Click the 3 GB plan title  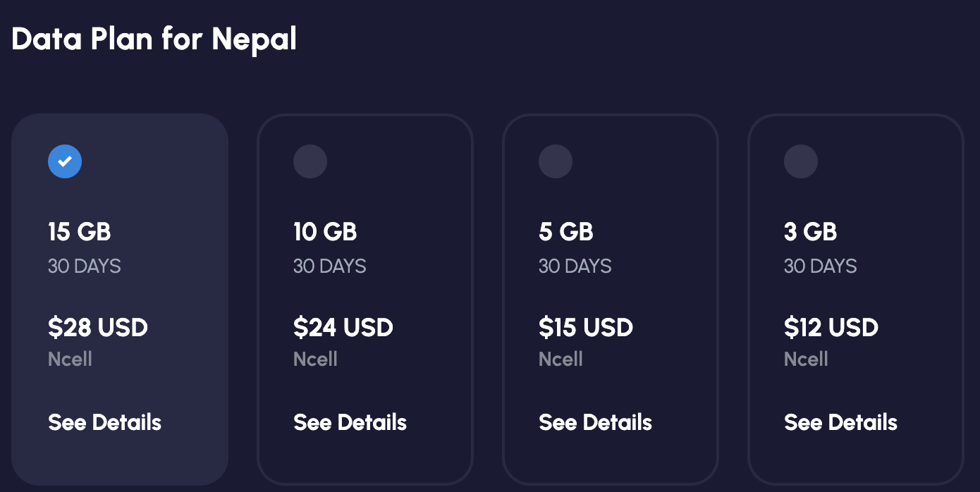[x=810, y=232]
